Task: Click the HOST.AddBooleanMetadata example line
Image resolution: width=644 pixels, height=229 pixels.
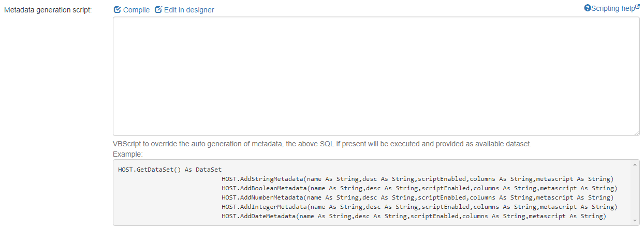Action: point(419,188)
